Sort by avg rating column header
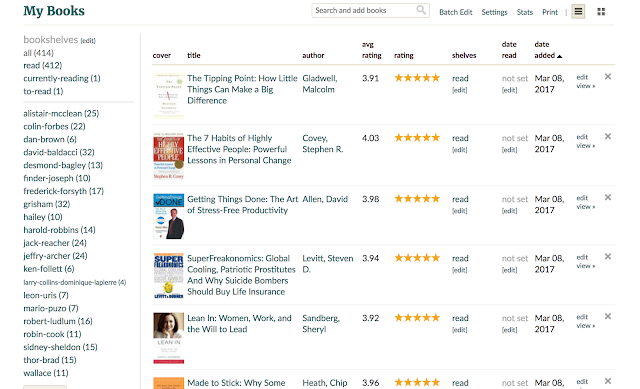The width and height of the screenshot is (640, 389). point(371,50)
